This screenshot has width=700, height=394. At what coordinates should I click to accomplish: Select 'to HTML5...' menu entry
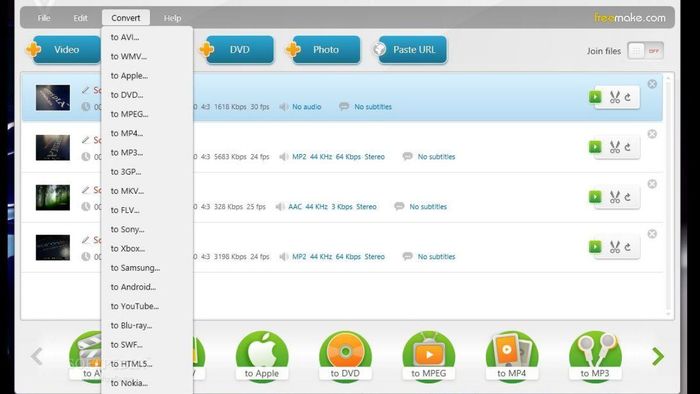click(x=147, y=363)
